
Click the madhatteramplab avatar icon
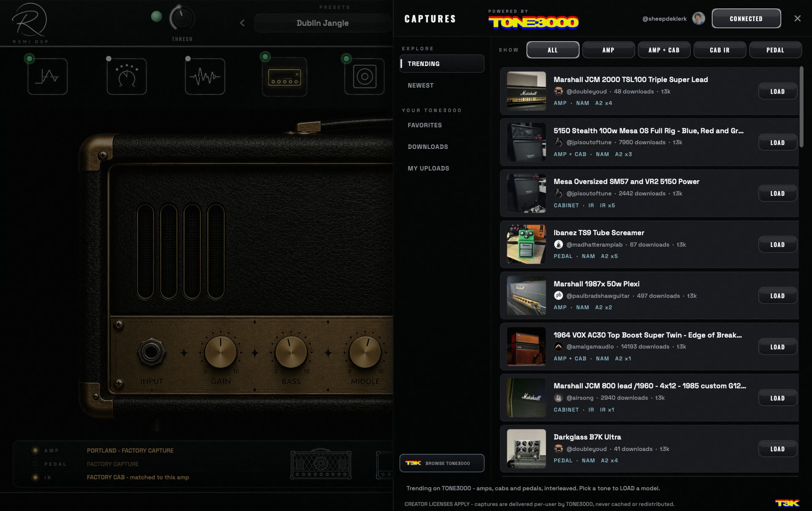coord(558,245)
